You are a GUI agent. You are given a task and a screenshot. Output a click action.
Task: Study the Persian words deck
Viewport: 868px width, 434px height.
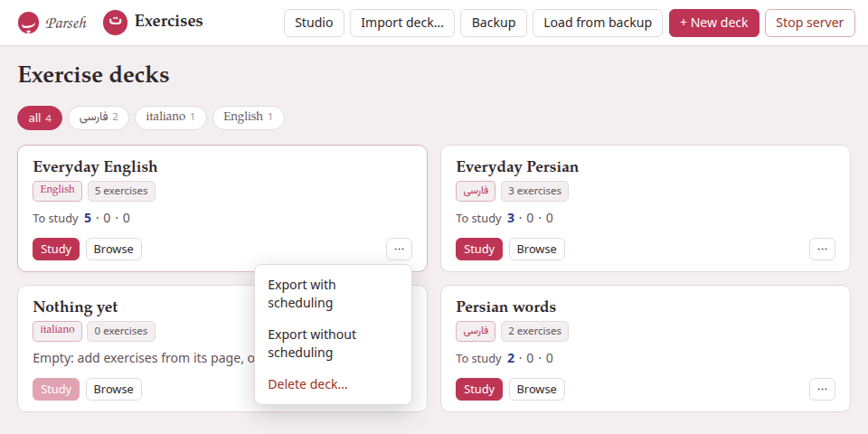point(479,389)
